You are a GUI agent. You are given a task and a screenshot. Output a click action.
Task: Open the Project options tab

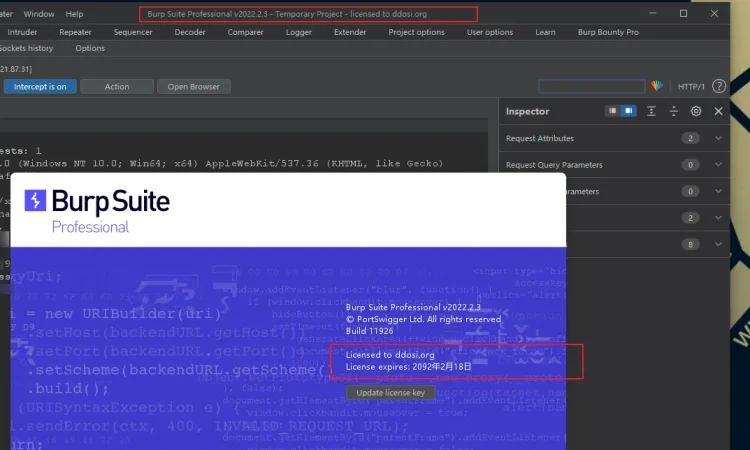[x=416, y=32]
